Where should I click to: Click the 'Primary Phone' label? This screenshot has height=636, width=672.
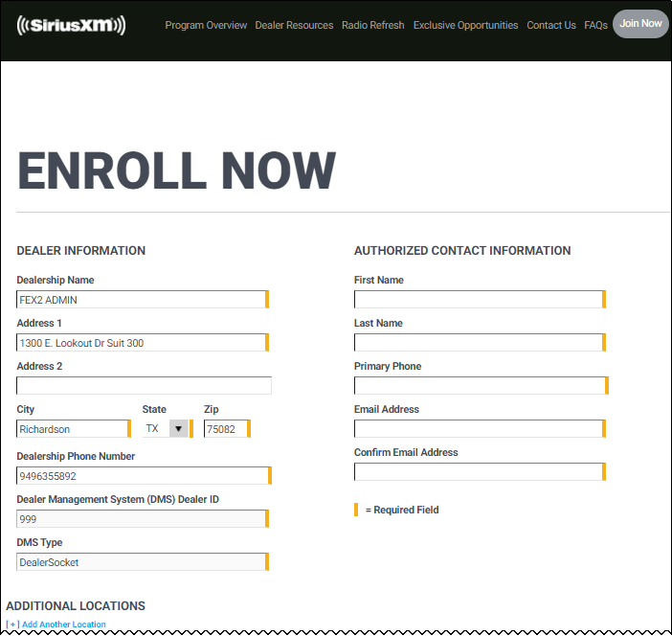(388, 366)
